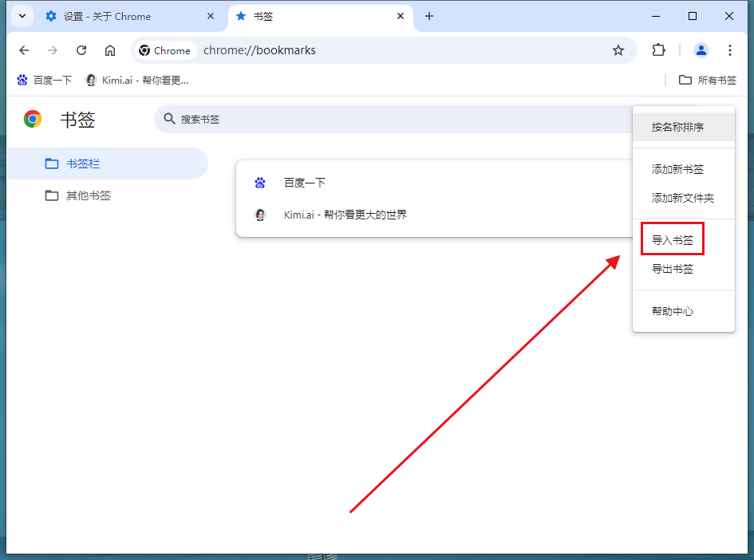Click the Baidu paw favicon in list
This screenshot has height=560, width=754.
click(x=259, y=183)
